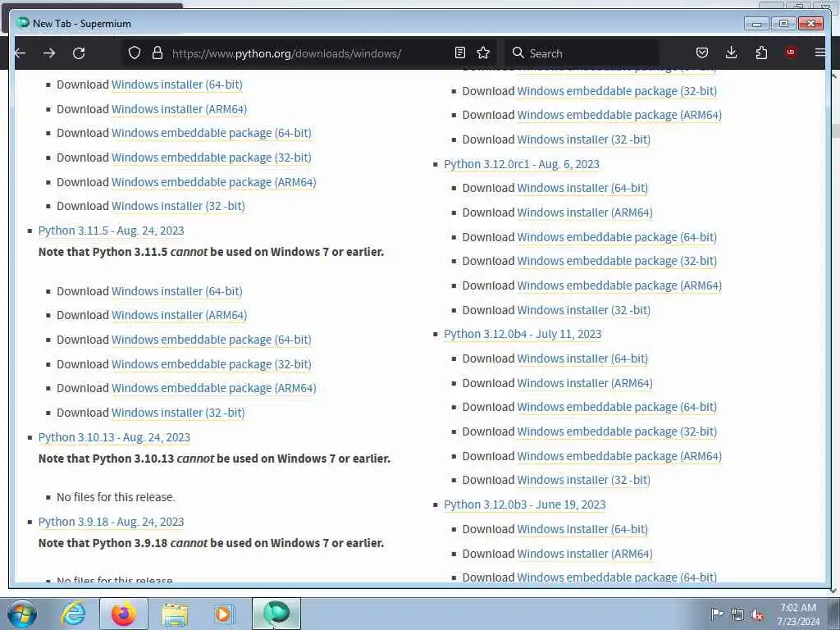Open tracking protection shield icon
This screenshot has width=840, height=630.
[135, 52]
